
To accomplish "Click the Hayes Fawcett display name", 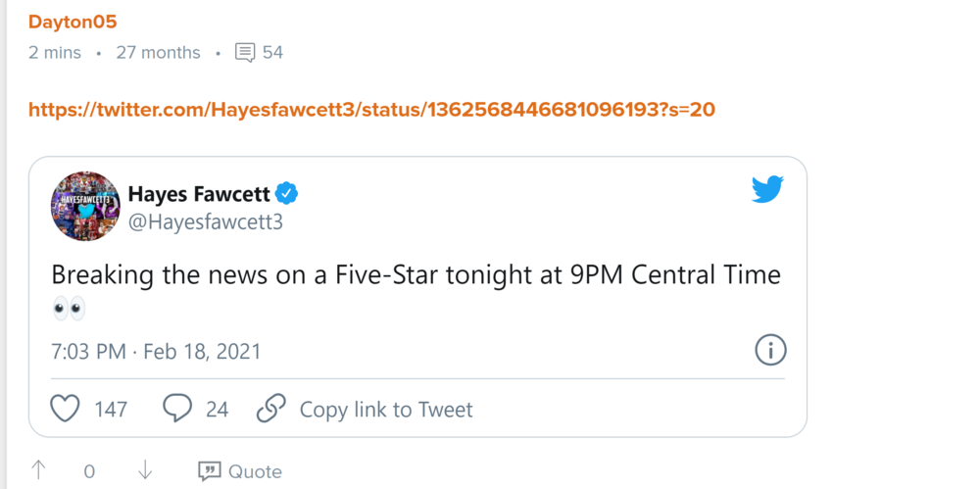I will coord(199,193).
